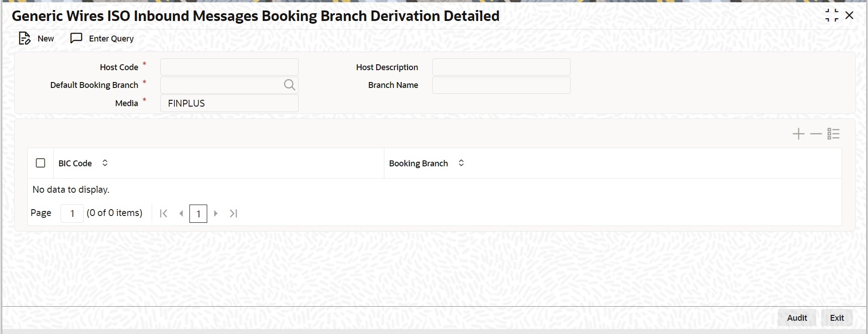Click the '(0 of 0 items)' count text

coord(114,213)
